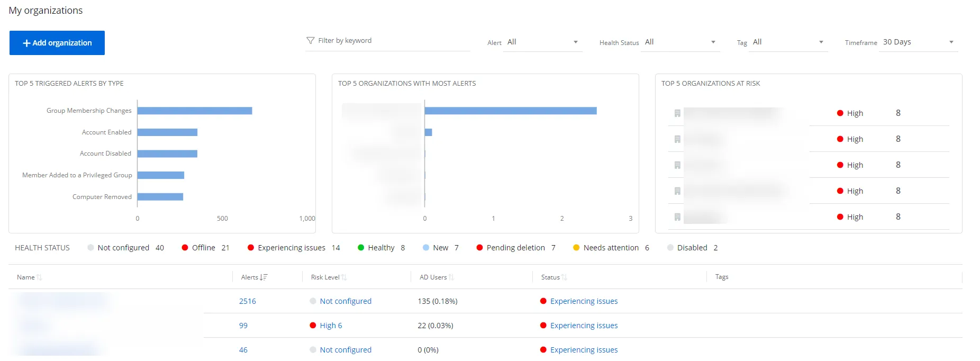The image size is (980, 361).
Task: Sort table by AD Users column
Action: (x=437, y=277)
